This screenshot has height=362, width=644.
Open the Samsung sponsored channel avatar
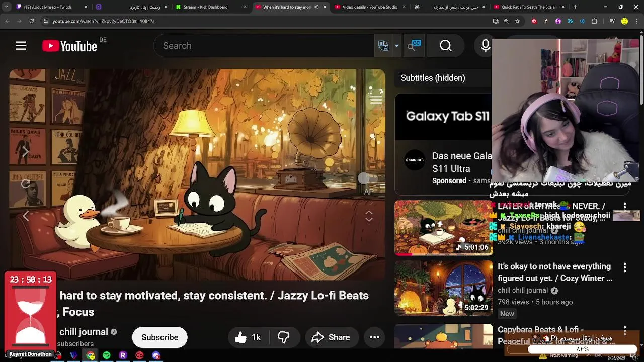(415, 160)
